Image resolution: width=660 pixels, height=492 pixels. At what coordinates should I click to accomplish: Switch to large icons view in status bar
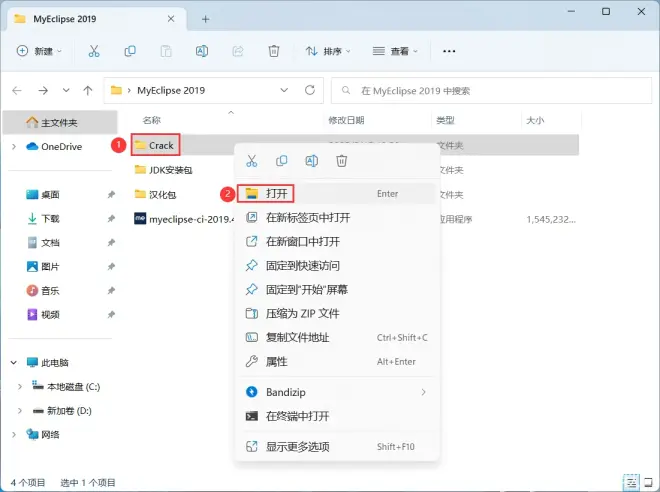pos(649,482)
